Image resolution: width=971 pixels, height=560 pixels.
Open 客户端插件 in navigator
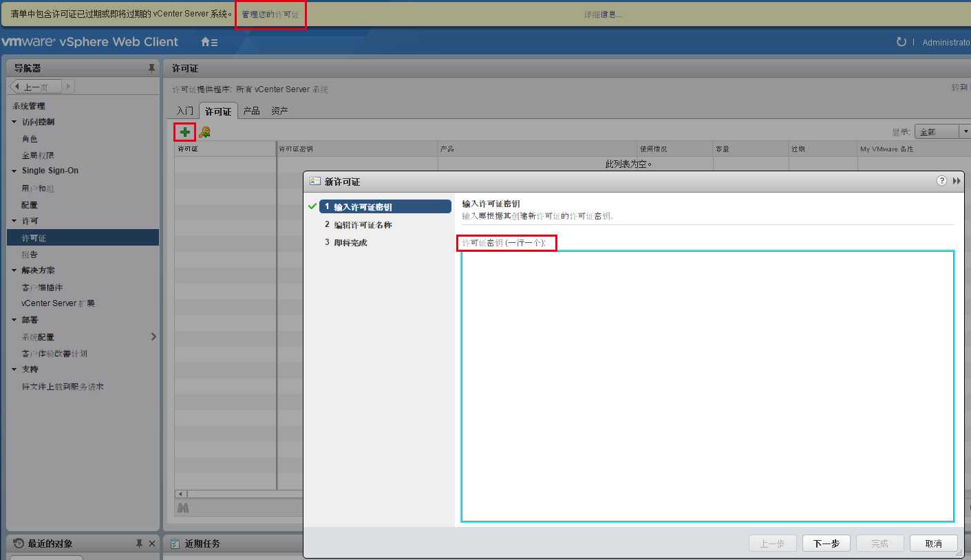(42, 287)
